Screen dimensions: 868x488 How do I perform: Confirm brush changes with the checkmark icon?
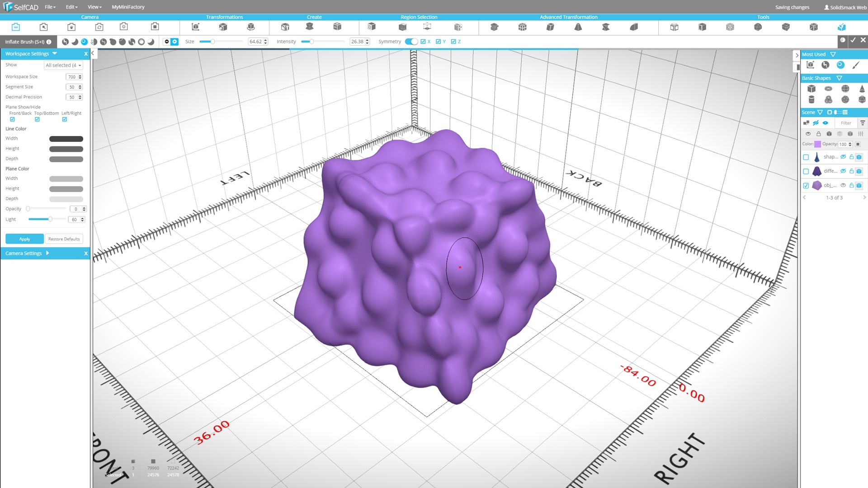click(853, 40)
